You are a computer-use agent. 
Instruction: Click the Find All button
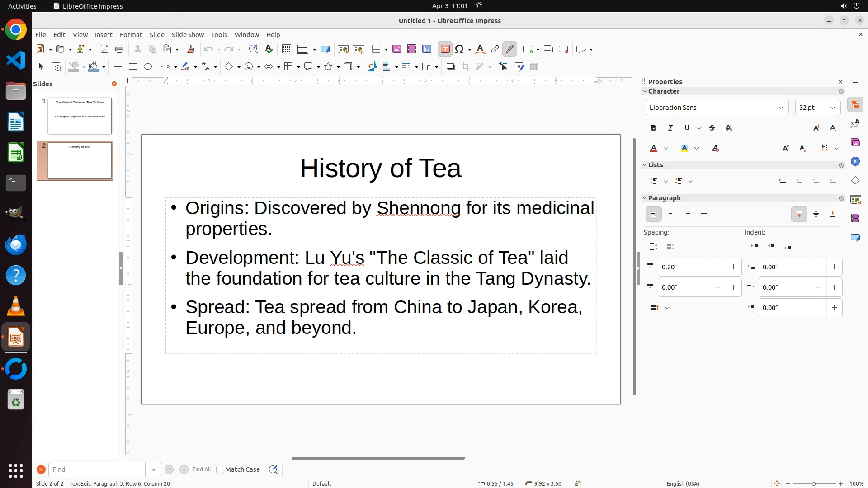point(201,469)
